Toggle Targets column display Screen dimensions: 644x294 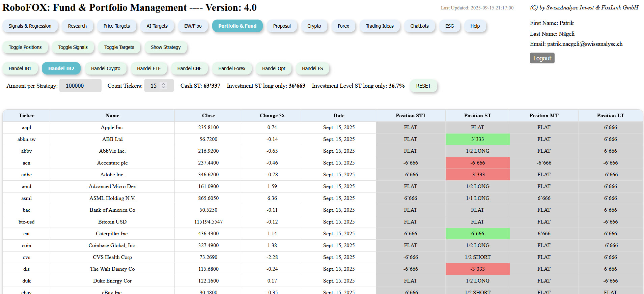[119, 47]
